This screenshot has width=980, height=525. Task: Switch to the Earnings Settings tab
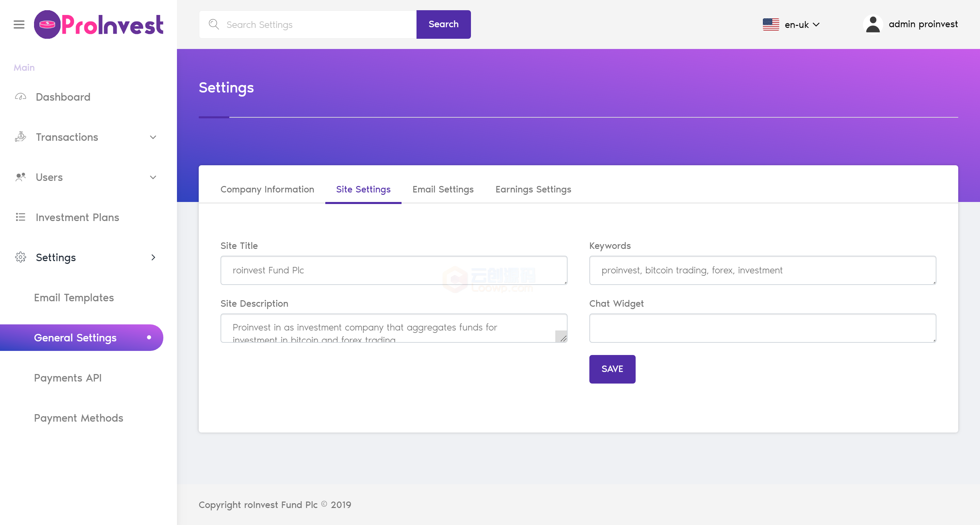click(x=533, y=189)
